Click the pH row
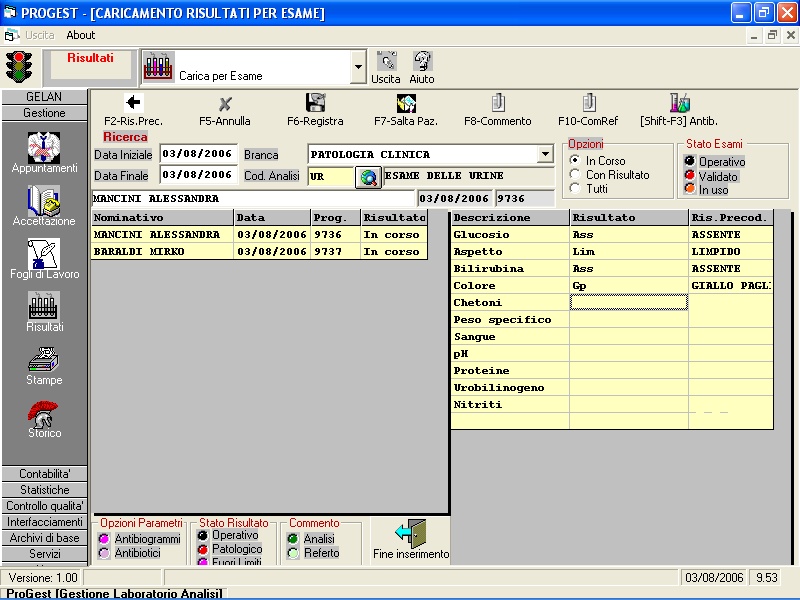The width and height of the screenshot is (800, 600). coord(612,354)
